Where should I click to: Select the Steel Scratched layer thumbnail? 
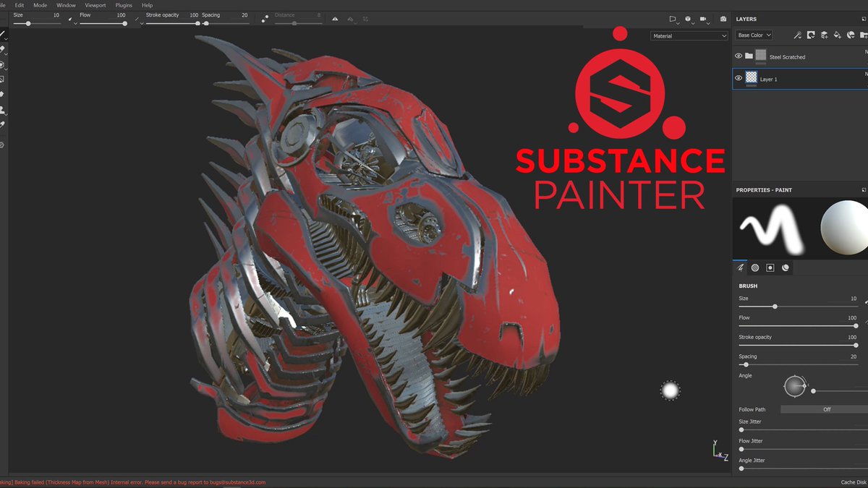pyautogui.click(x=760, y=55)
